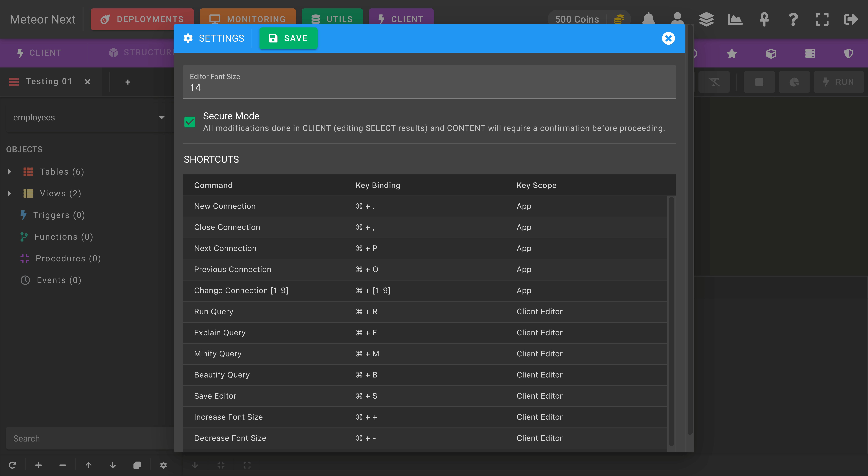Click the Settings dialog outer scrollbar
The width and height of the screenshot is (868, 476).
tap(690, 229)
